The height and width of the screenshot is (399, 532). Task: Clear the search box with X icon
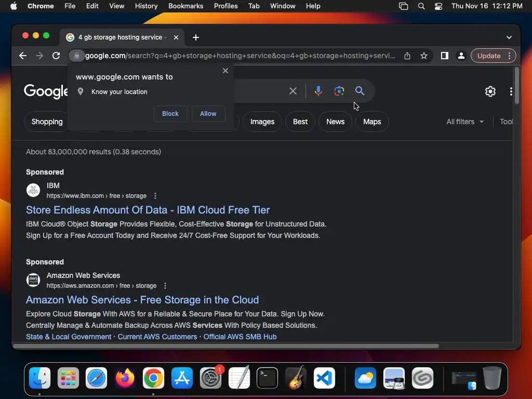[293, 91]
